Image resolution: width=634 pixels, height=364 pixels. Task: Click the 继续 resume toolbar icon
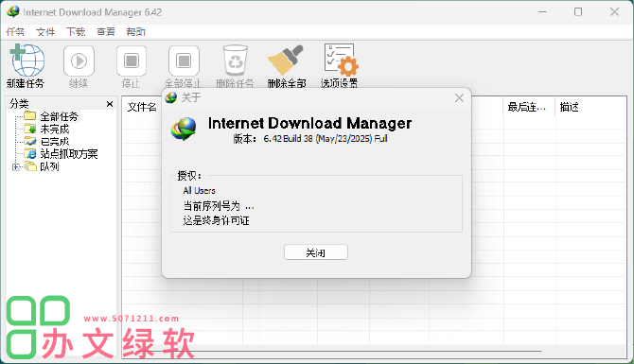tap(79, 61)
